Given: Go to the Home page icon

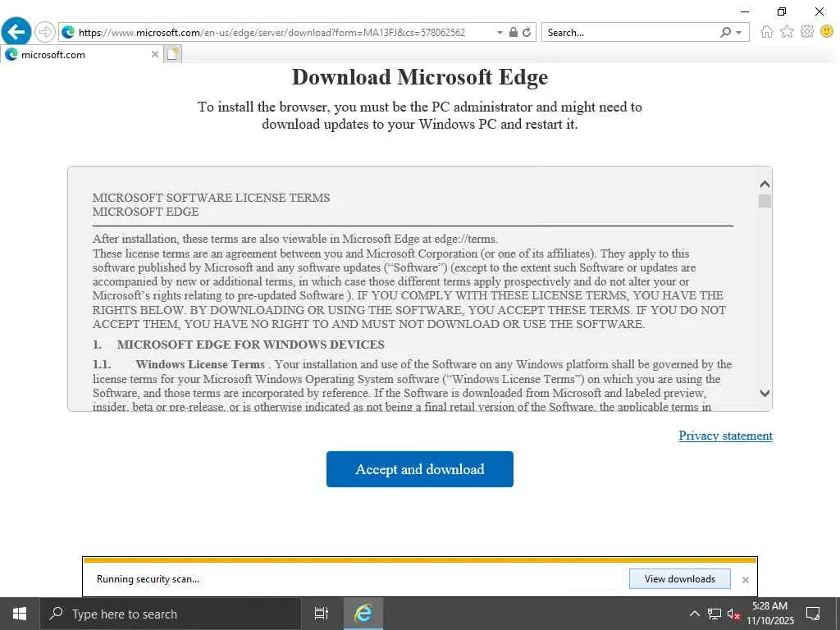Looking at the screenshot, I should [767, 32].
